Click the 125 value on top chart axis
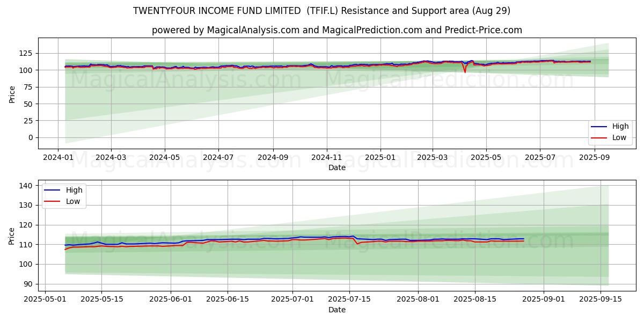The image size is (644, 322). (x=27, y=53)
